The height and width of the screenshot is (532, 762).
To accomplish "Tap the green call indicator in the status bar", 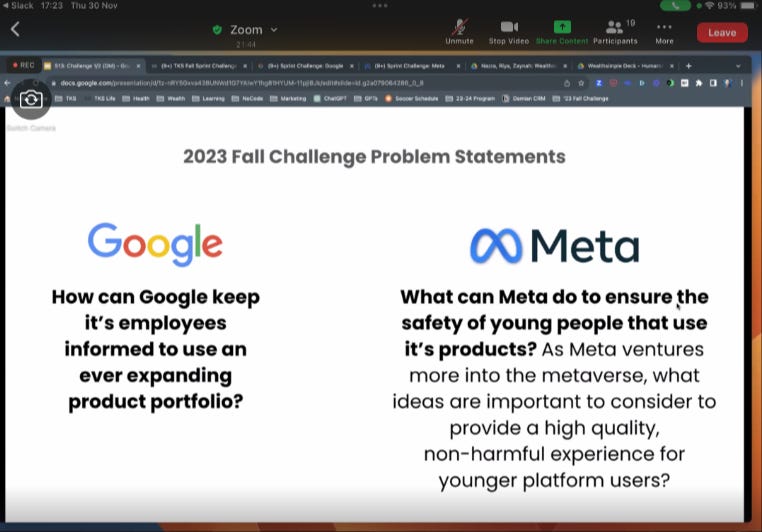I will pyautogui.click(x=675, y=5).
